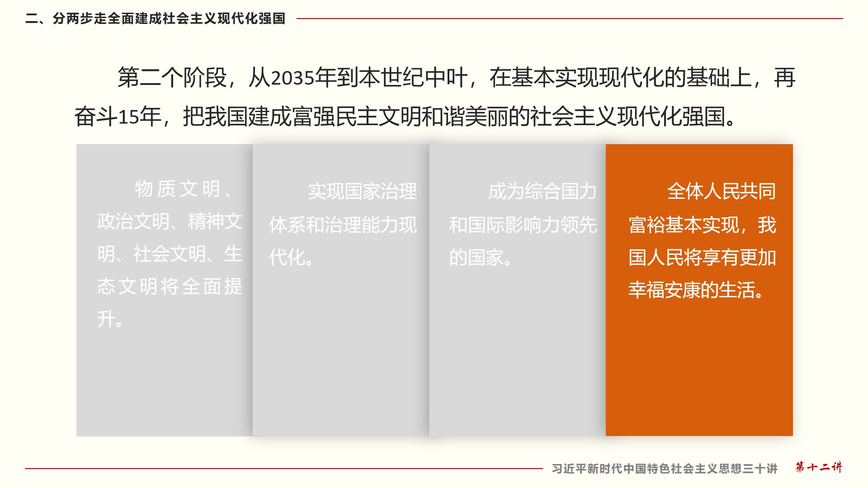This screenshot has width=868, height=488.
Task: Click the red horizontal line at bottom
Action: point(283,469)
